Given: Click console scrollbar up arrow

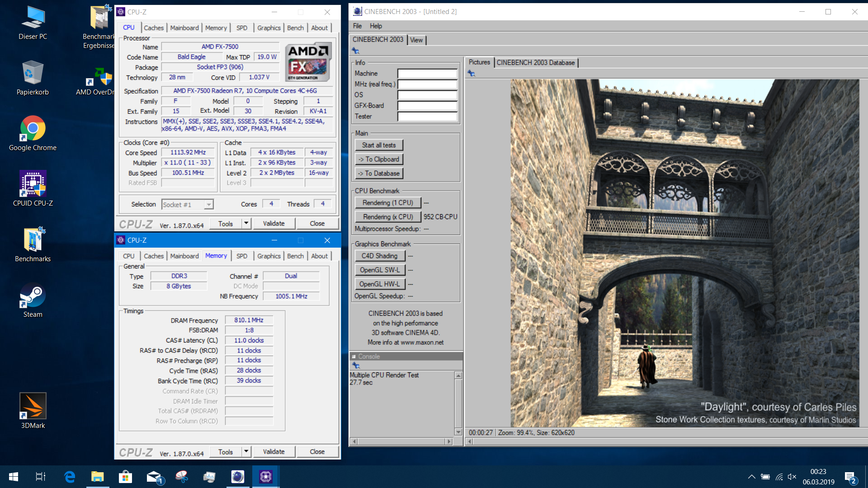Looking at the screenshot, I should [458, 375].
